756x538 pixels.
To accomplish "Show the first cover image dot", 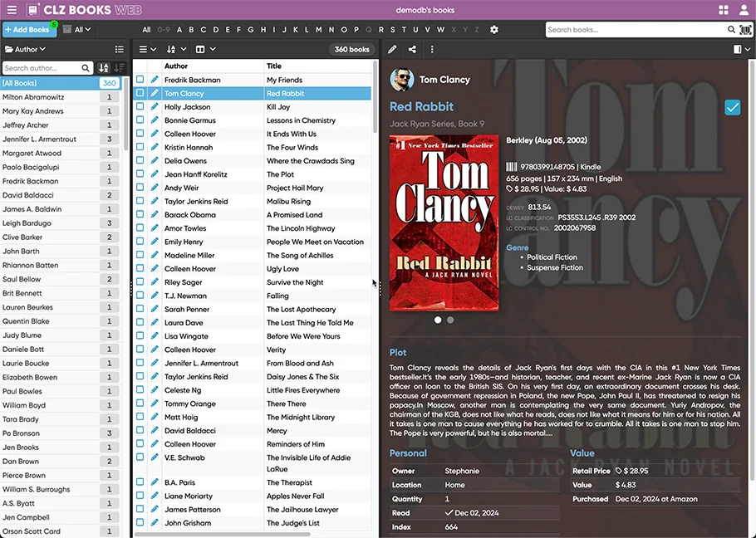I will coord(438,320).
